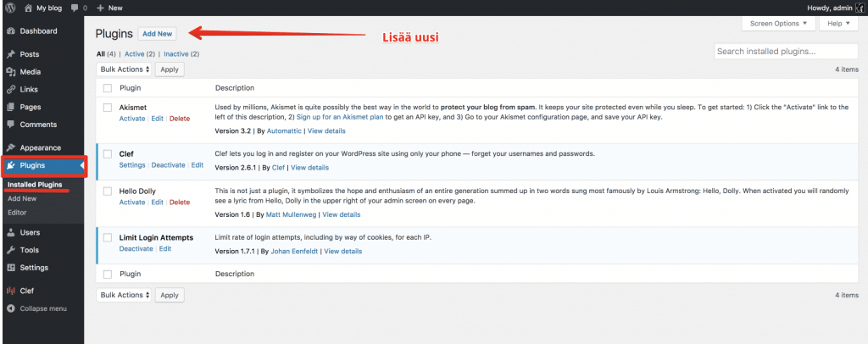Open Clef plugin Settings link
Image resolution: width=868 pixels, height=344 pixels.
[x=131, y=165]
